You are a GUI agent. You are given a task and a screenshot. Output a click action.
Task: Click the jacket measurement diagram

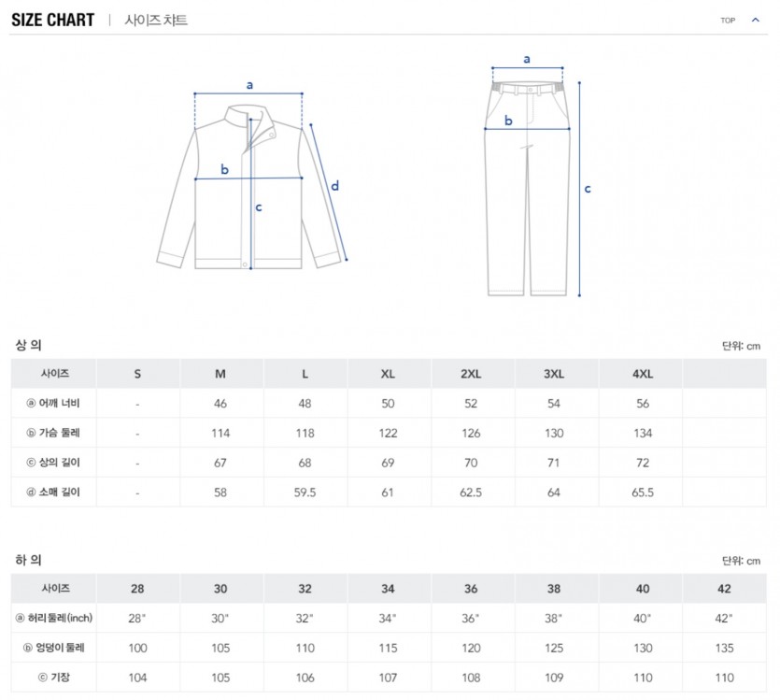[x=252, y=182]
